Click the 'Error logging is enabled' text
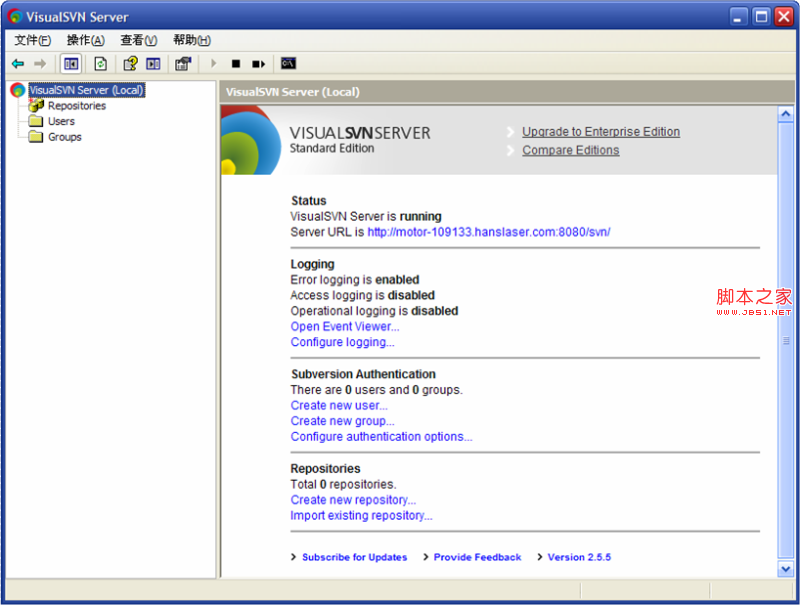 click(x=355, y=280)
